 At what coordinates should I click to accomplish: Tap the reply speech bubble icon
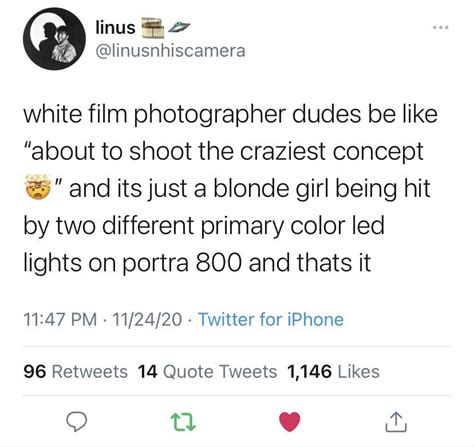76,422
